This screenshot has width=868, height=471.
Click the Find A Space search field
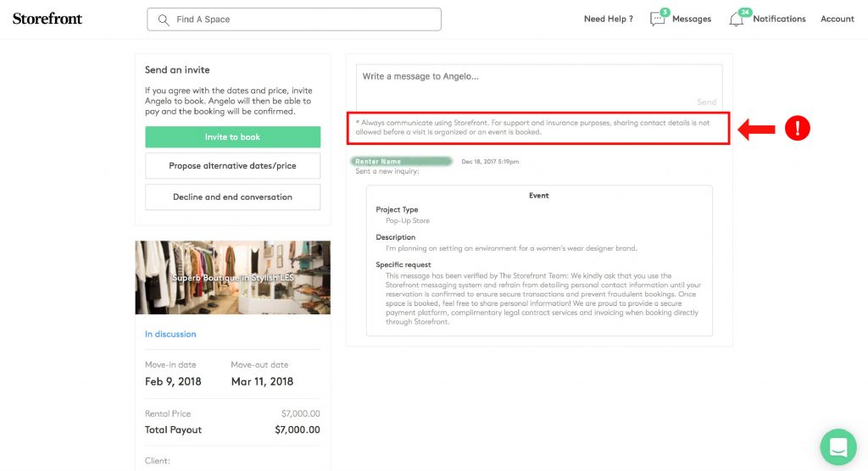pos(305,19)
